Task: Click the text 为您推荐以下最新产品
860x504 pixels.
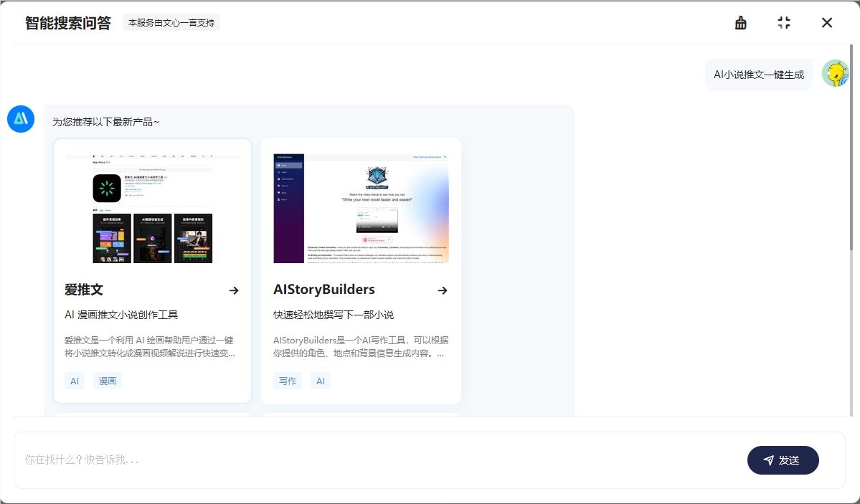Action: point(106,122)
